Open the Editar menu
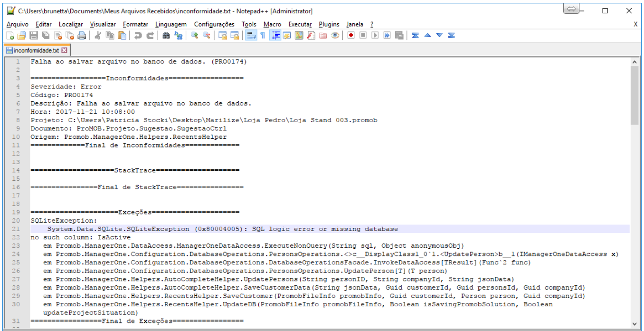The width and height of the screenshot is (644, 331). [44, 24]
